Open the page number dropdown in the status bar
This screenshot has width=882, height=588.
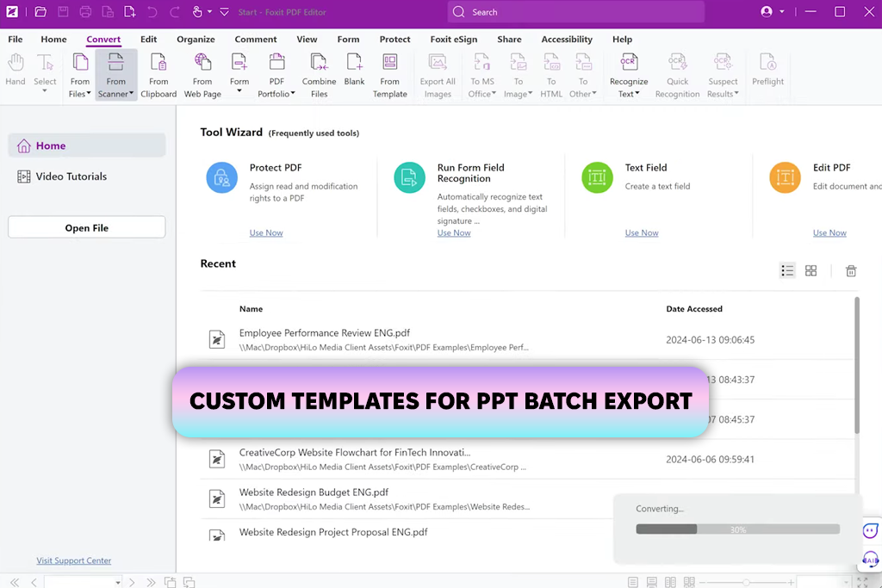[x=117, y=582]
